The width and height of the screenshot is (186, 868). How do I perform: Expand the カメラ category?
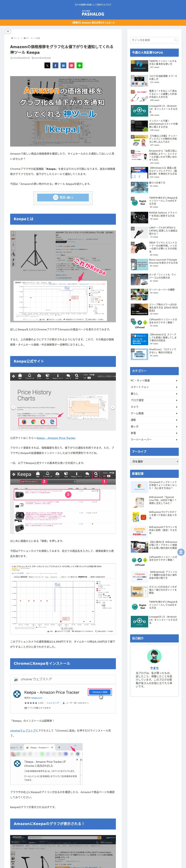tap(154, 407)
